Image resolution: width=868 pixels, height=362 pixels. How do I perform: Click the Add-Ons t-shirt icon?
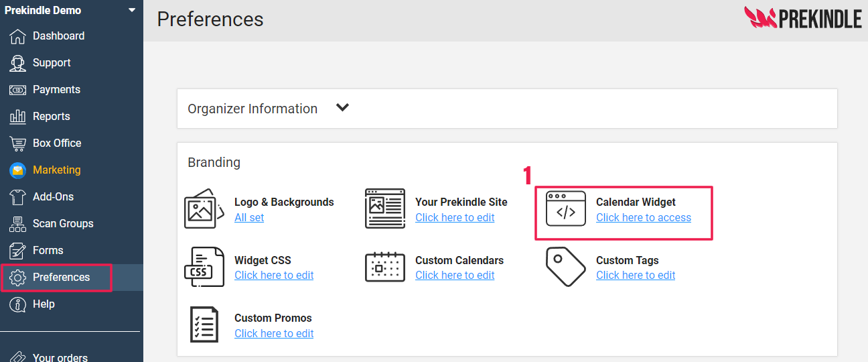[18, 197]
